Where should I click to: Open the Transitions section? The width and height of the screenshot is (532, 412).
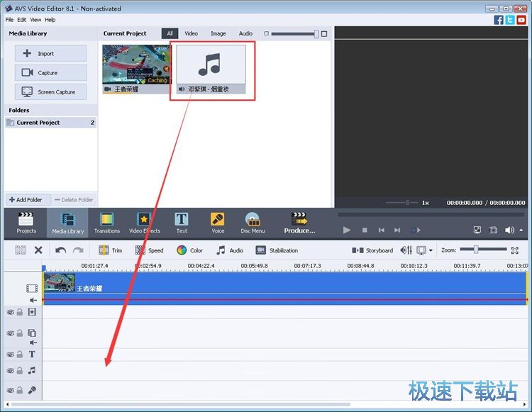107,223
